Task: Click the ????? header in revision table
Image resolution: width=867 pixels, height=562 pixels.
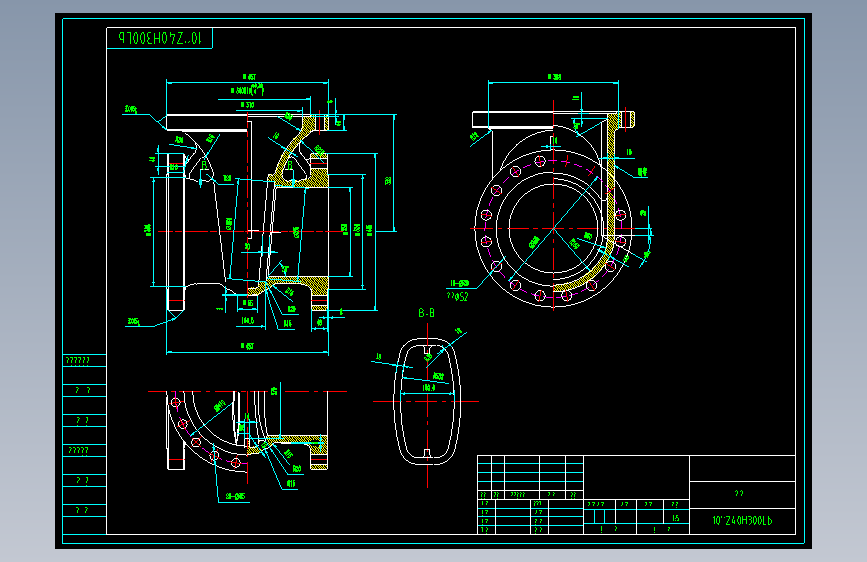Action: [518, 495]
